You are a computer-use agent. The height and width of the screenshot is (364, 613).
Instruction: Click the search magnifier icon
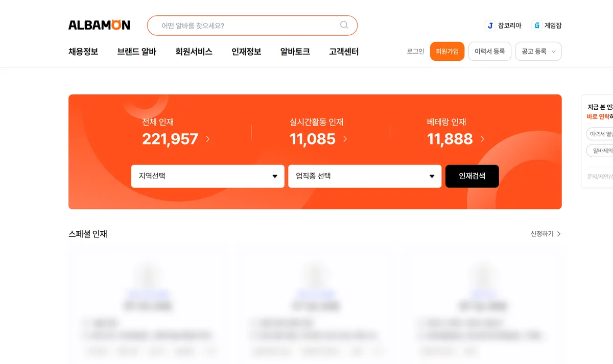coord(344,25)
